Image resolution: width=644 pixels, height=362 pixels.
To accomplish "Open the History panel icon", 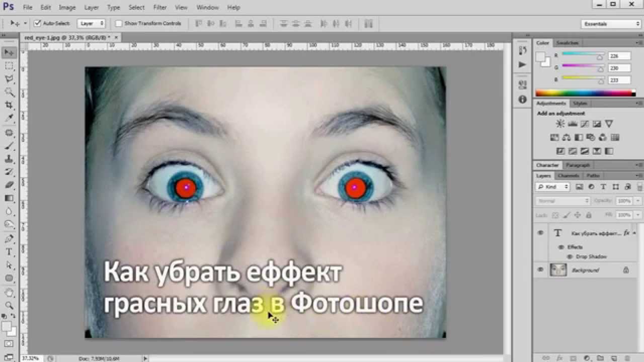I will point(522,50).
